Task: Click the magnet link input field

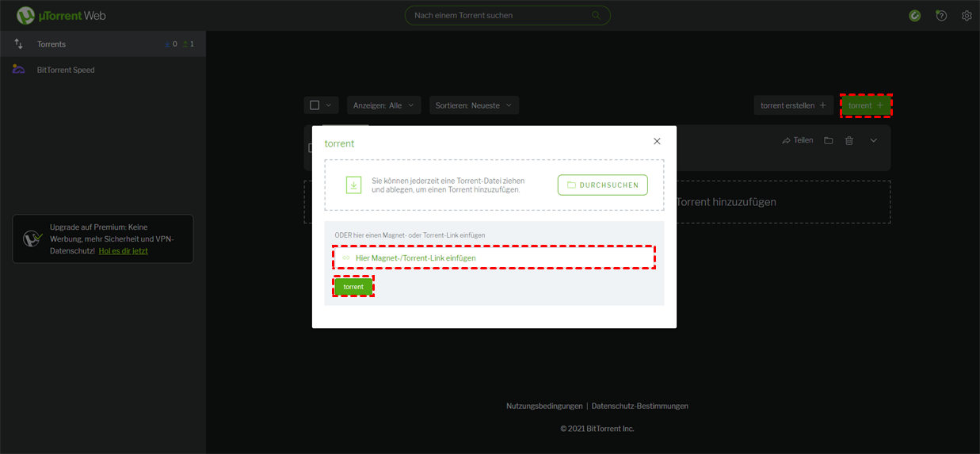Action: tap(494, 258)
